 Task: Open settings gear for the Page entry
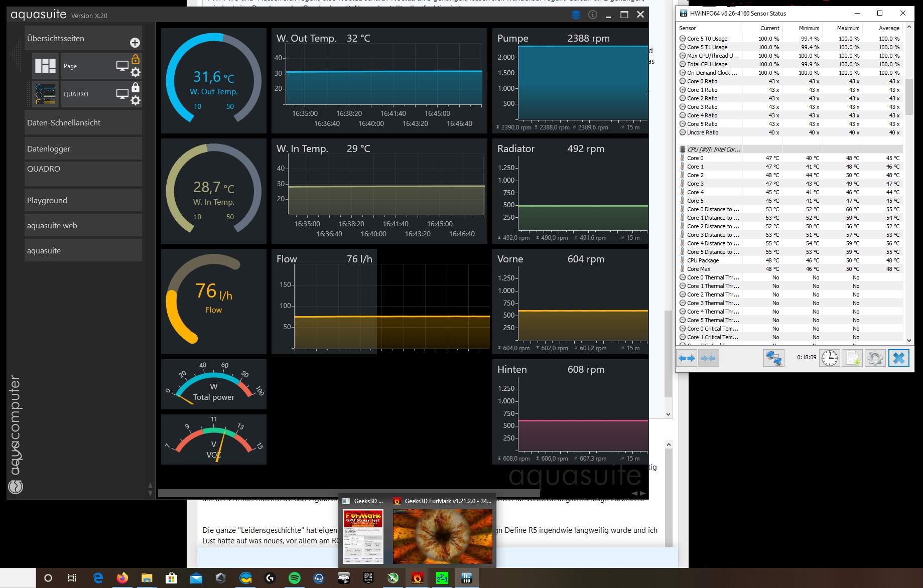(136, 72)
